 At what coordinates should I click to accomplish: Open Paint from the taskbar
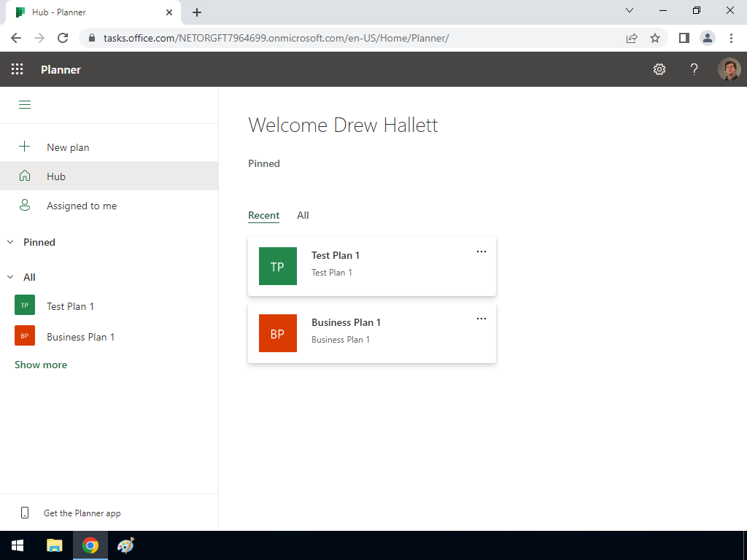(x=125, y=545)
